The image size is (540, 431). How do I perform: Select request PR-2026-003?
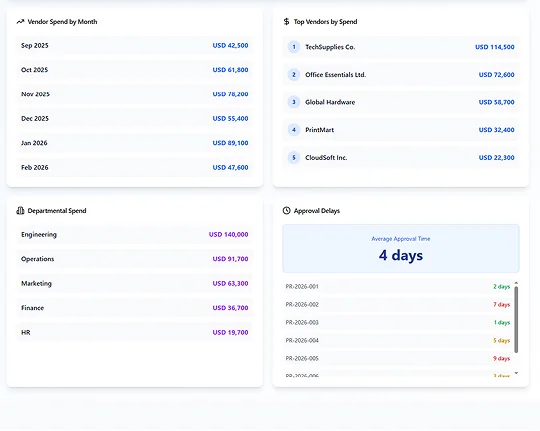click(x=302, y=322)
